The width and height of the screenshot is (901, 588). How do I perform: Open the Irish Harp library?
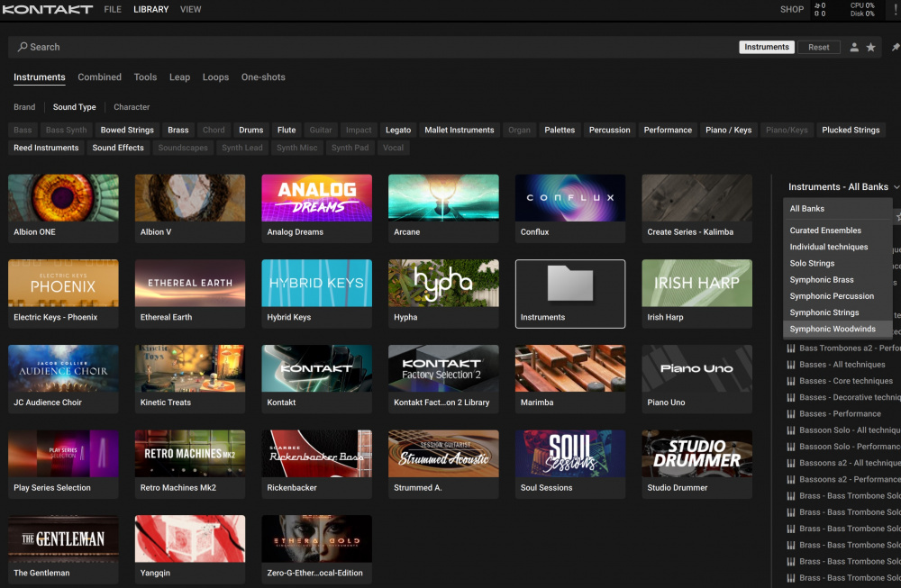696,294
